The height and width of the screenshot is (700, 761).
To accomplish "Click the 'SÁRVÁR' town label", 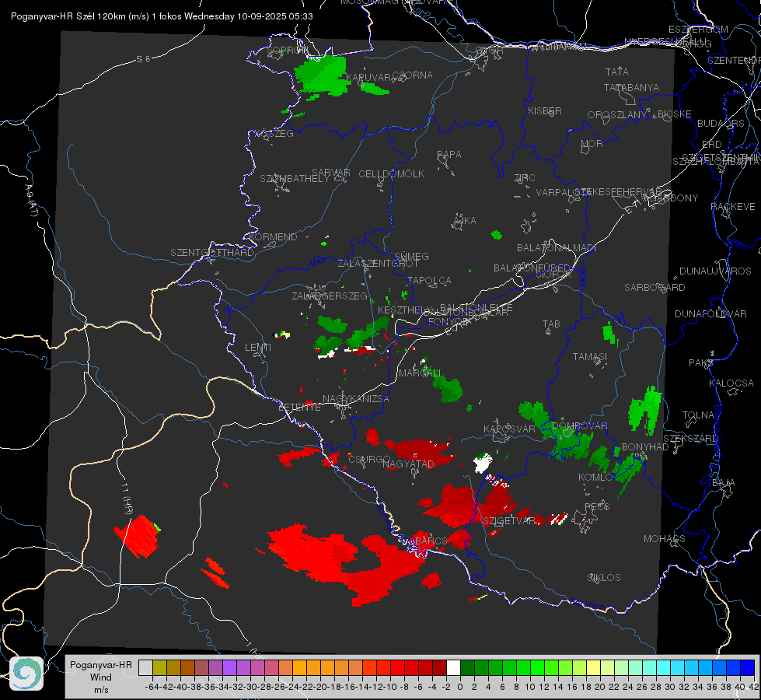I will (331, 173).
